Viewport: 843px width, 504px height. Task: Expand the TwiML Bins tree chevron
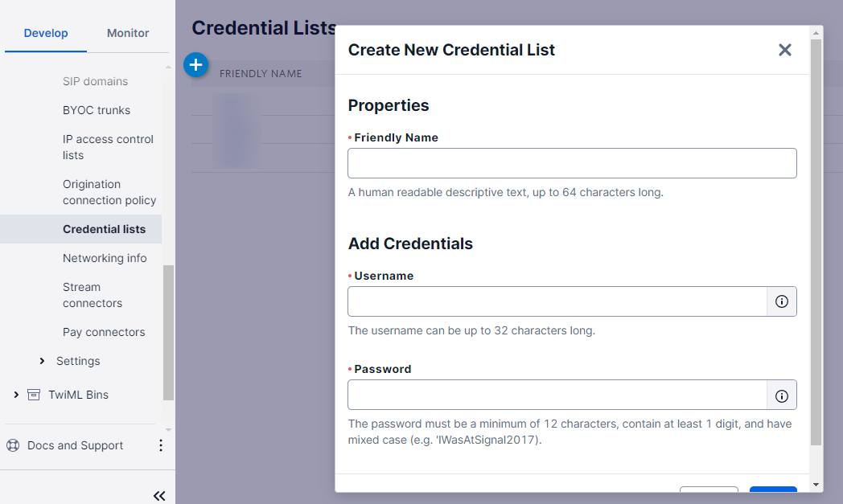pos(16,395)
